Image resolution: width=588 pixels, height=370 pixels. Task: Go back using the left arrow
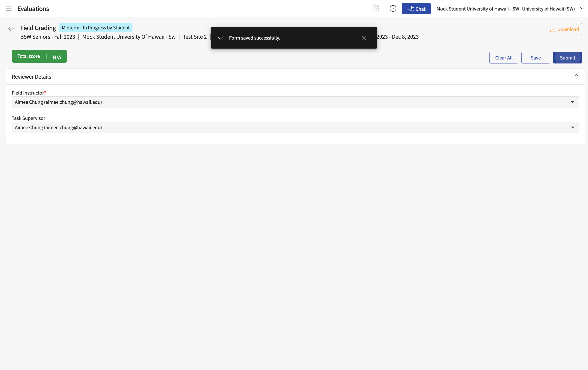pyautogui.click(x=11, y=29)
